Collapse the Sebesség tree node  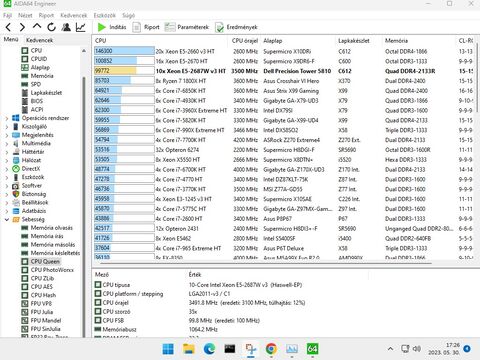click(7, 219)
